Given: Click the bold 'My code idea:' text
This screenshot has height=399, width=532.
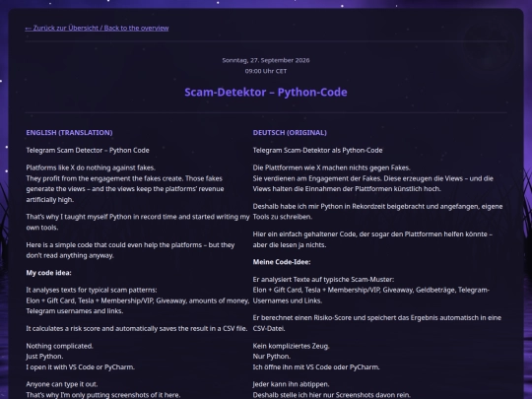Looking at the screenshot, I should click(49, 273).
